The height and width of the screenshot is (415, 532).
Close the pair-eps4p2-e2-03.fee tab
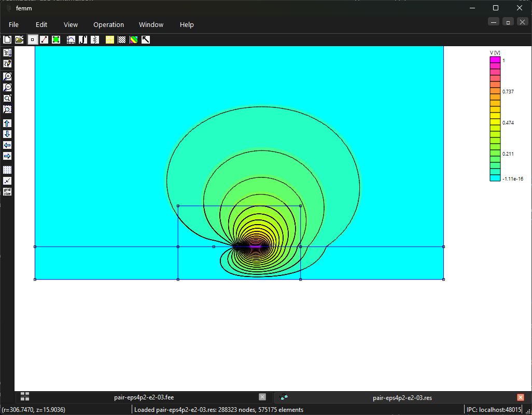tap(262, 397)
